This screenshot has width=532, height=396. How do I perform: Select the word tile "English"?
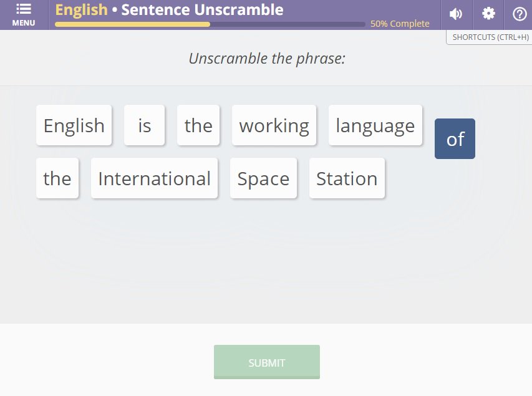pos(74,125)
